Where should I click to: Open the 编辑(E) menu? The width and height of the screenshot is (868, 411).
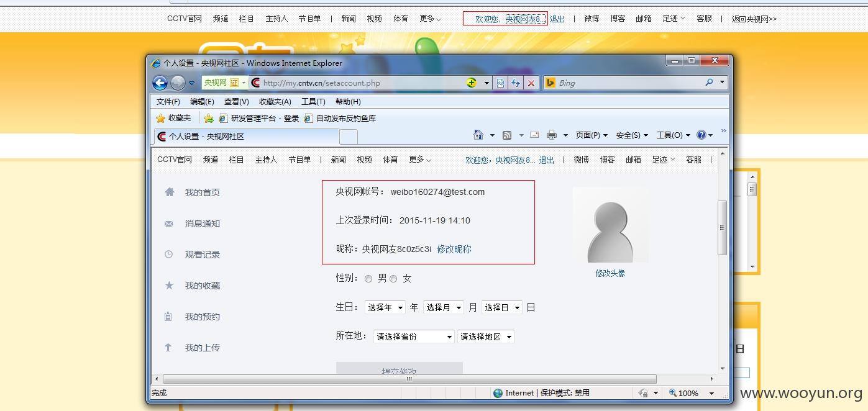(x=202, y=102)
